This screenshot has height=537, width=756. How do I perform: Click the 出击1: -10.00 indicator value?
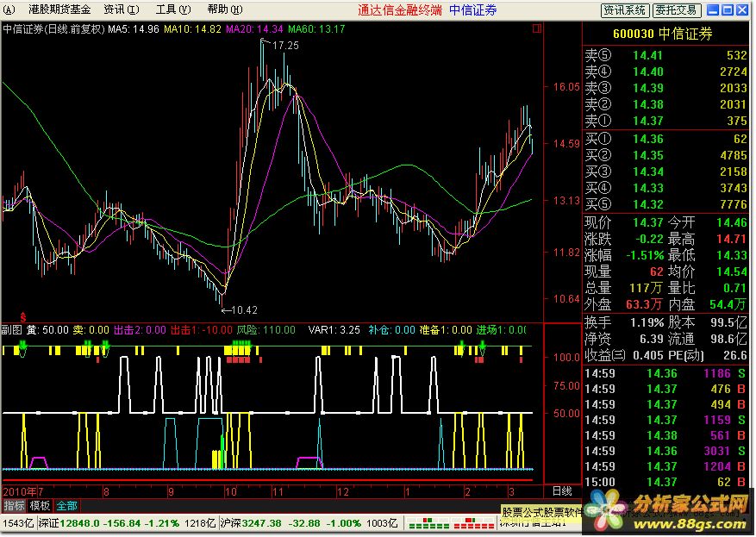pos(202,330)
